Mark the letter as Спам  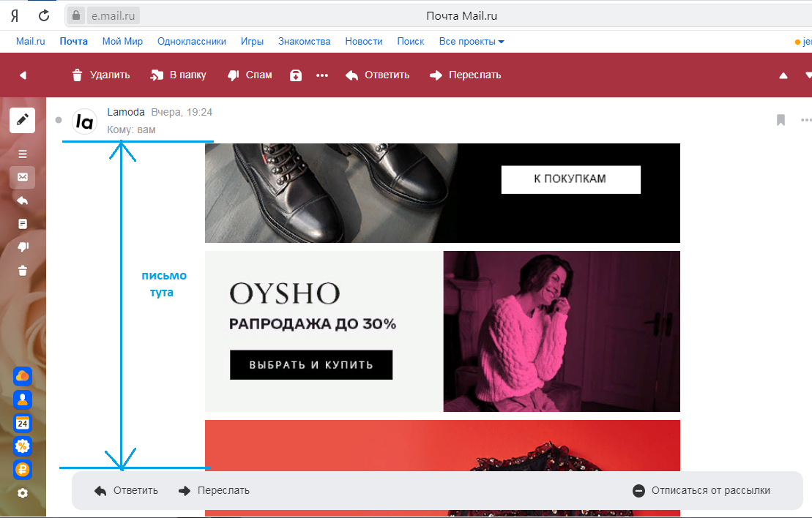[250, 75]
